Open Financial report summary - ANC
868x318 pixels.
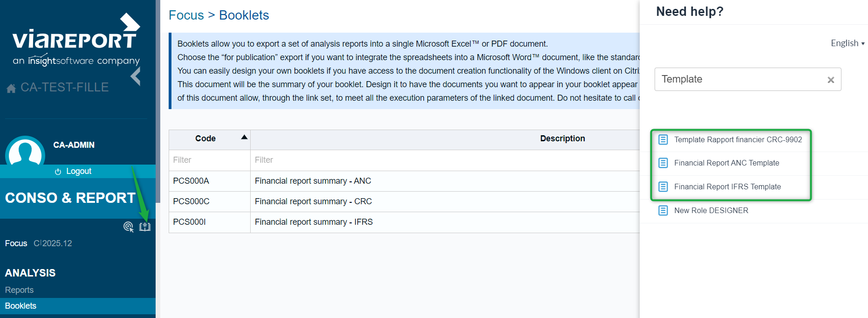(x=313, y=181)
